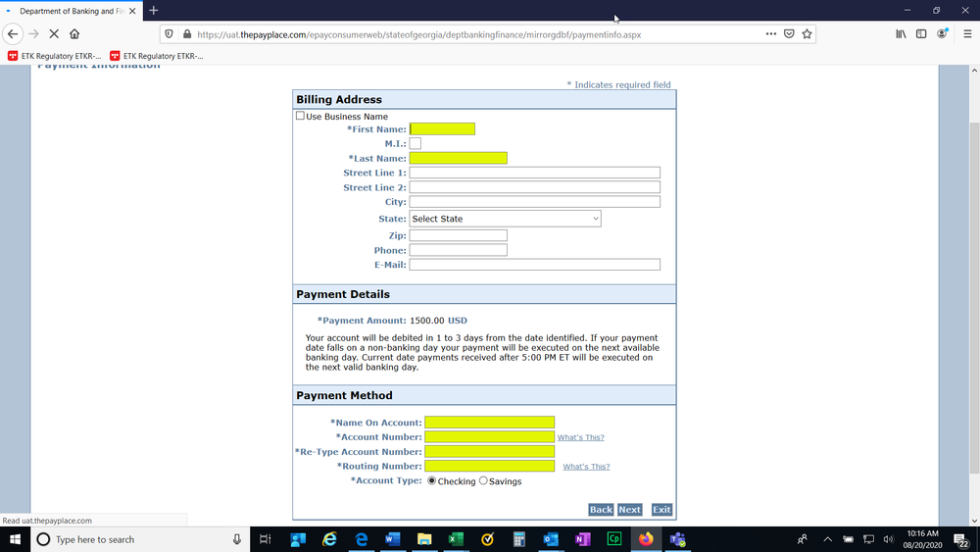Open the first ETK Regulatory bookmark
The image size is (980, 552).
[x=55, y=56]
